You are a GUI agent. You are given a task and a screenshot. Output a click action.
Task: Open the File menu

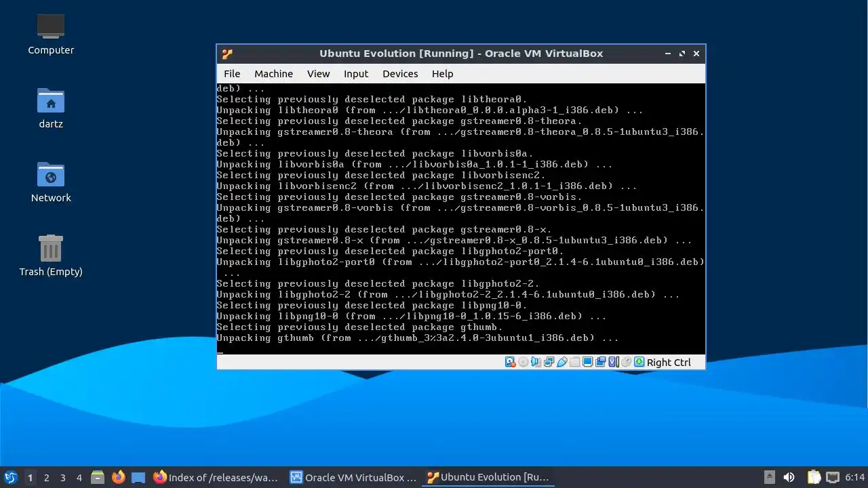point(232,74)
